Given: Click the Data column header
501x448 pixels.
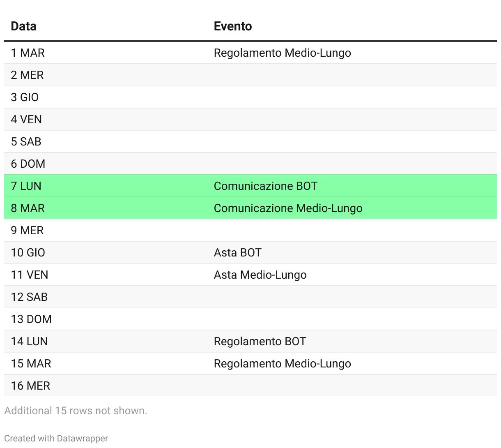Looking at the screenshot, I should click(24, 26).
